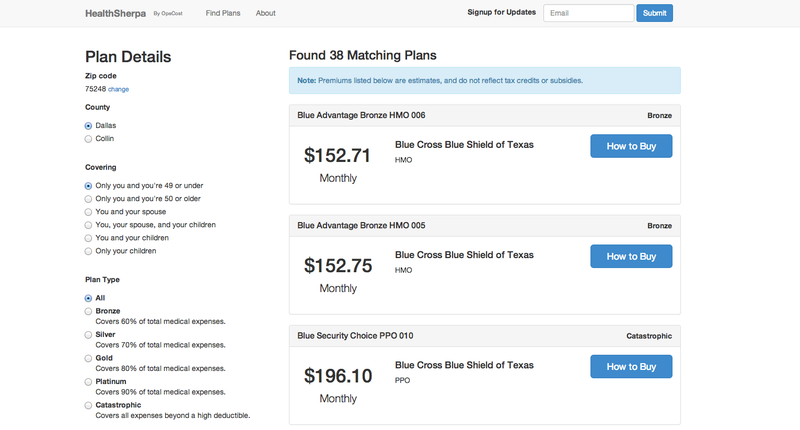Filter by Platinum plan type
The image size is (800, 430).
(88, 382)
